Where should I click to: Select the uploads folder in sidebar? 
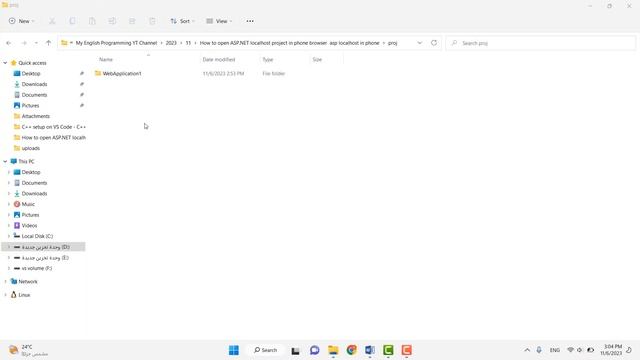click(x=31, y=148)
